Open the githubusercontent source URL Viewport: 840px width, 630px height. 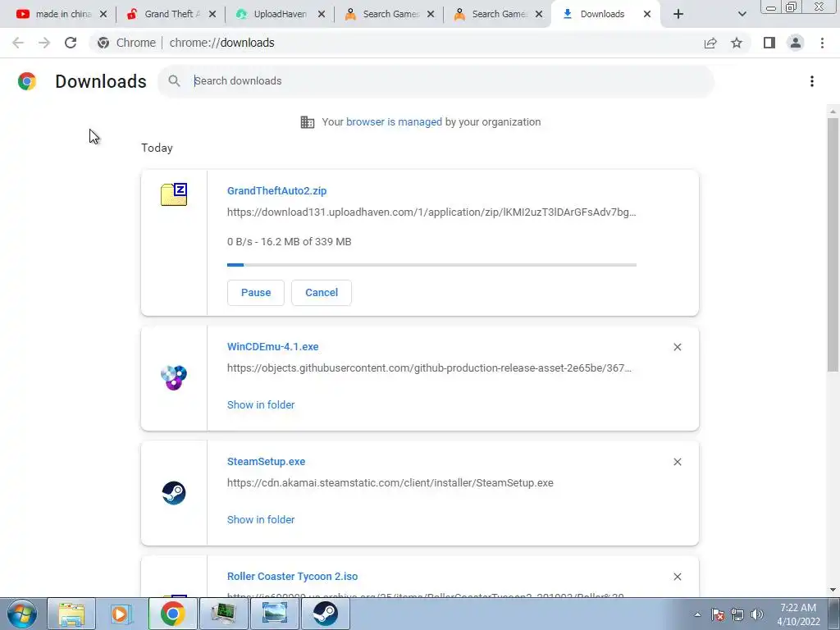click(429, 368)
